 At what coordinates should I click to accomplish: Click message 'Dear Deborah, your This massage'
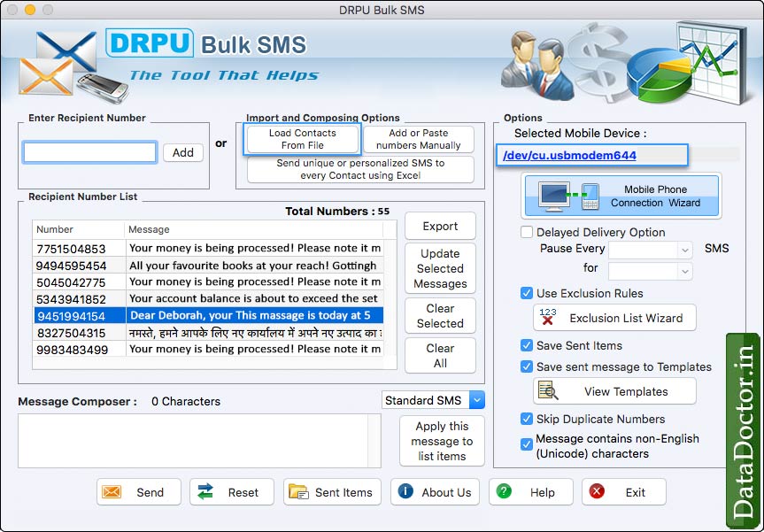[x=251, y=316]
